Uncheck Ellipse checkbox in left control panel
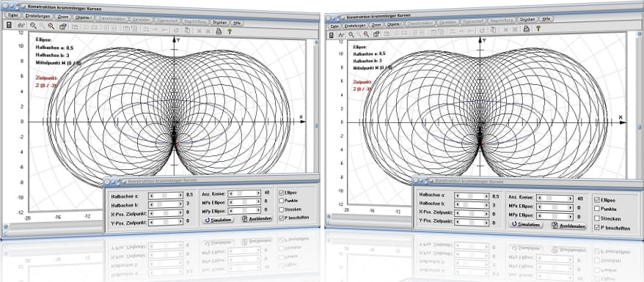This screenshot has height=282, width=644. (281, 193)
